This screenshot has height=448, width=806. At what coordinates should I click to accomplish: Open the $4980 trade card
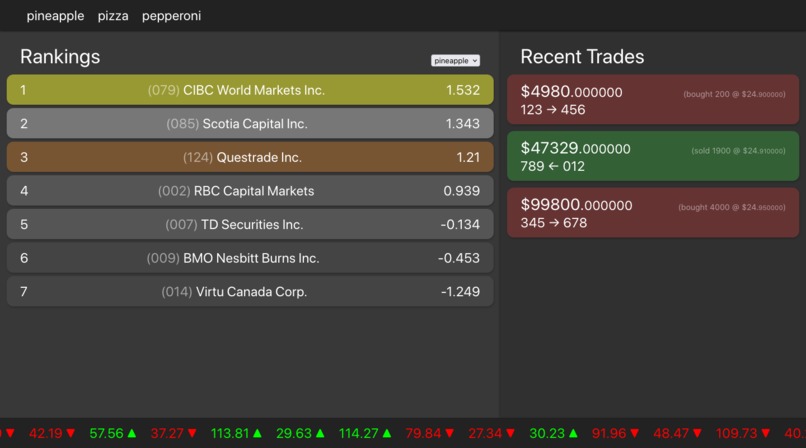(653, 100)
